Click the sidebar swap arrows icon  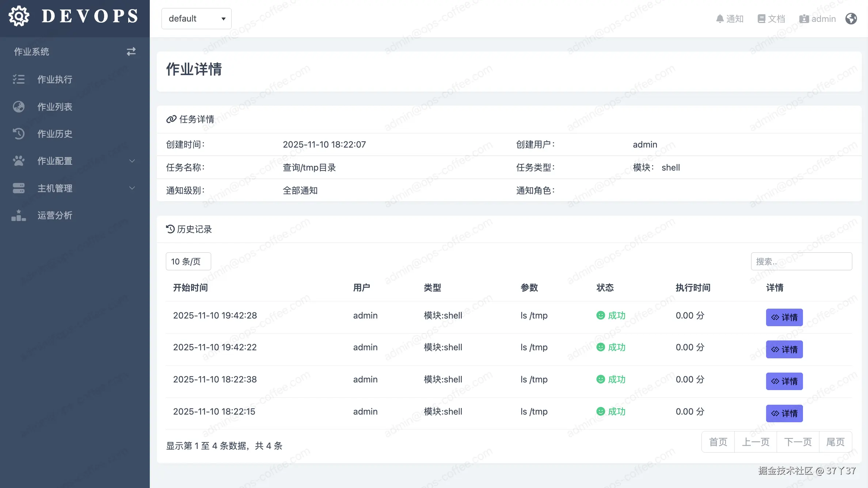(x=131, y=52)
